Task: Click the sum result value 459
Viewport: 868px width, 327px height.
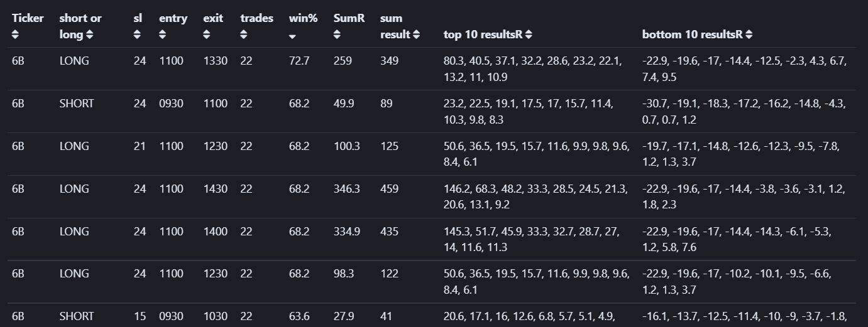Action: 390,189
